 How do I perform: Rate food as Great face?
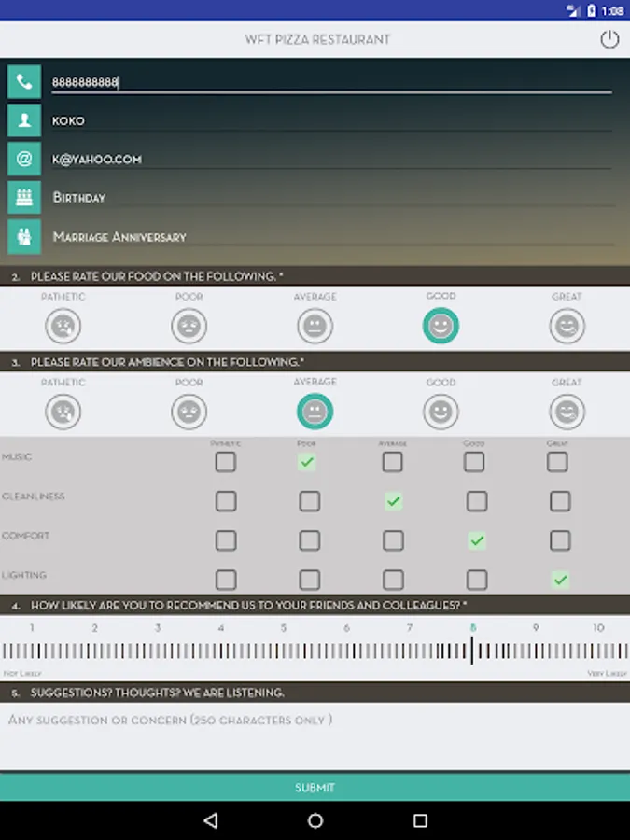[567, 326]
